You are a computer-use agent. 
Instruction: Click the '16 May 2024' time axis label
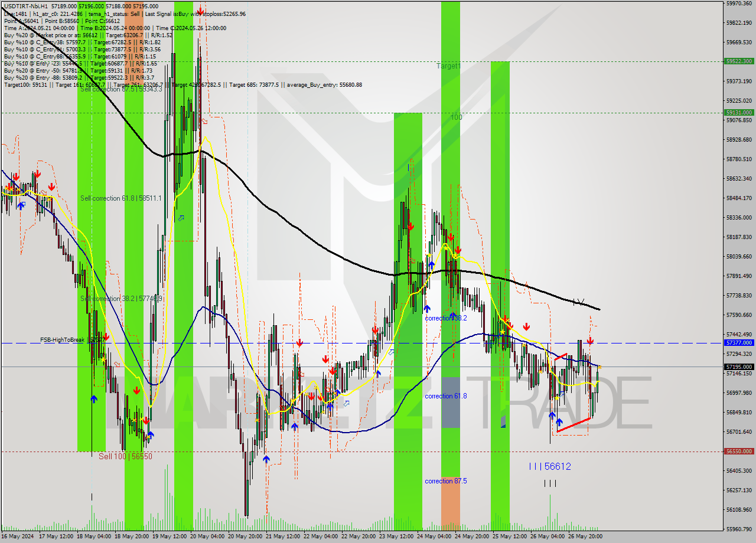click(x=18, y=536)
